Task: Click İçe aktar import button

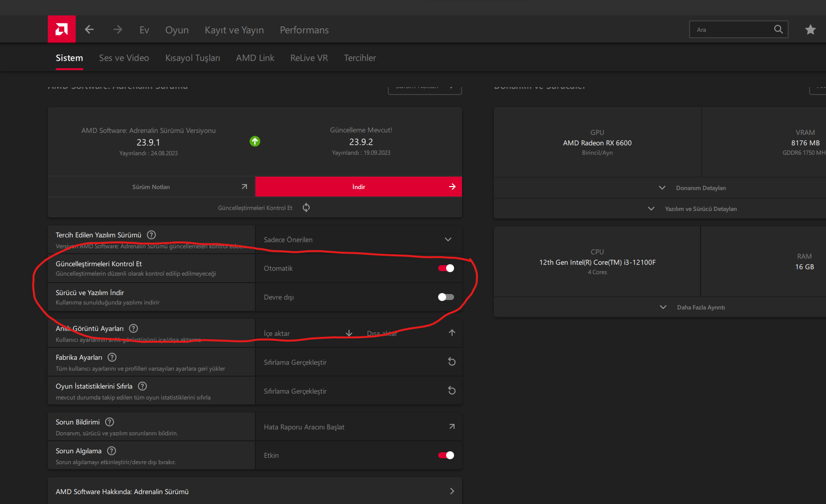Action: pos(308,333)
